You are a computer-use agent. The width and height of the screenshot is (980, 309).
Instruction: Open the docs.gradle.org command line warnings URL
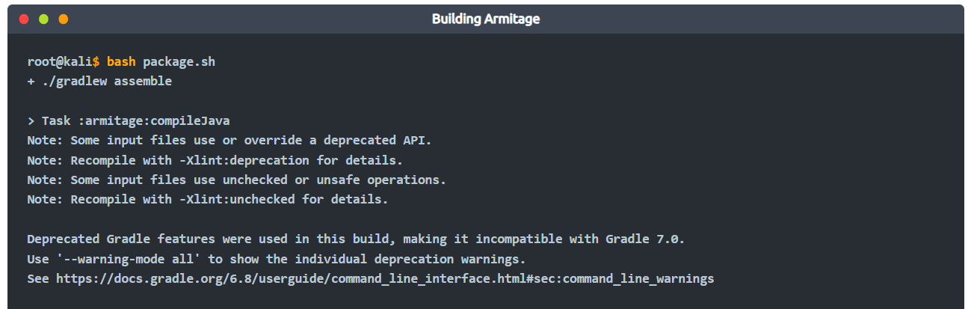385,279
